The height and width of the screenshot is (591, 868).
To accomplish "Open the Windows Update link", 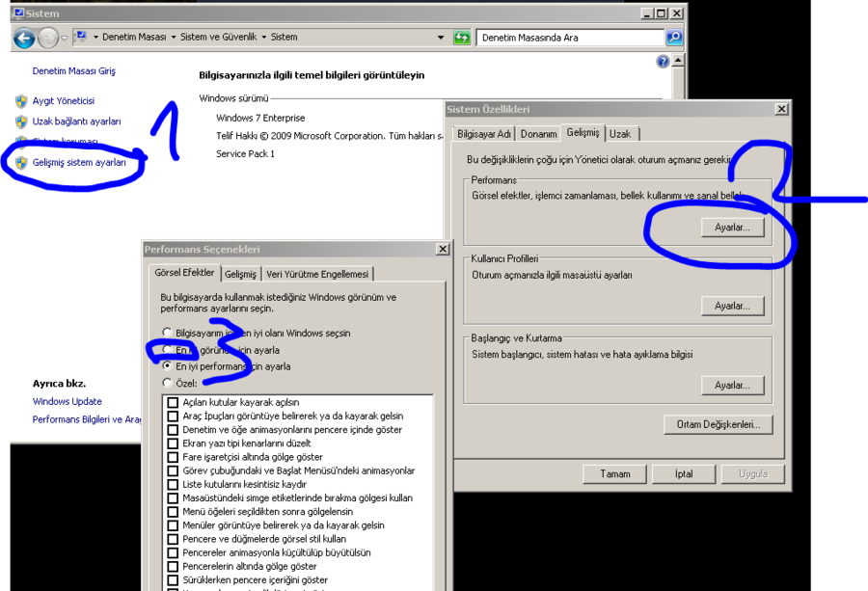I will point(67,402).
